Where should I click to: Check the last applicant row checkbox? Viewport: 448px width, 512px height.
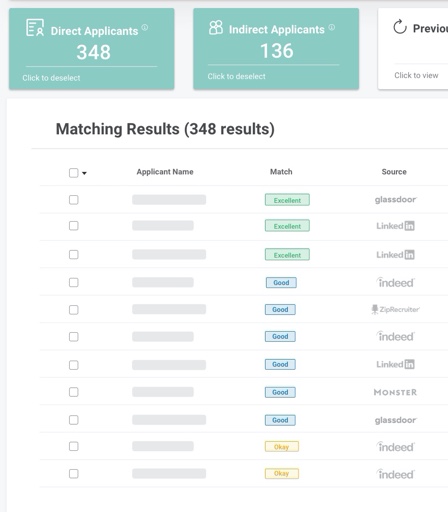point(74,474)
